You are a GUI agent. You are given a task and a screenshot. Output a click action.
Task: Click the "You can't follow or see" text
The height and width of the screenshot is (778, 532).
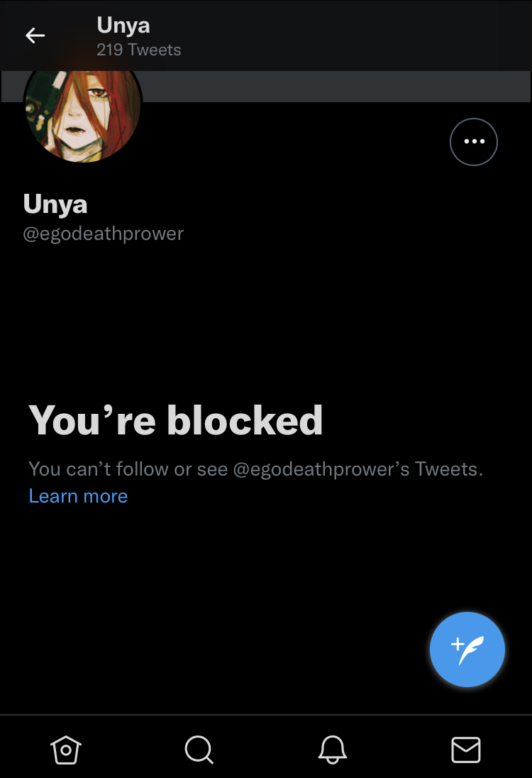point(128,469)
